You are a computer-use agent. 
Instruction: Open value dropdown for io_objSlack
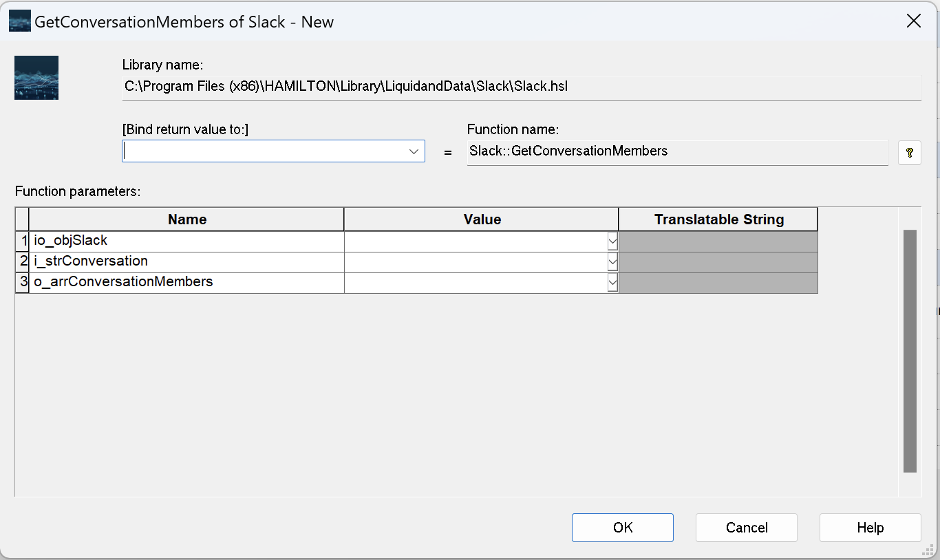pyautogui.click(x=612, y=241)
